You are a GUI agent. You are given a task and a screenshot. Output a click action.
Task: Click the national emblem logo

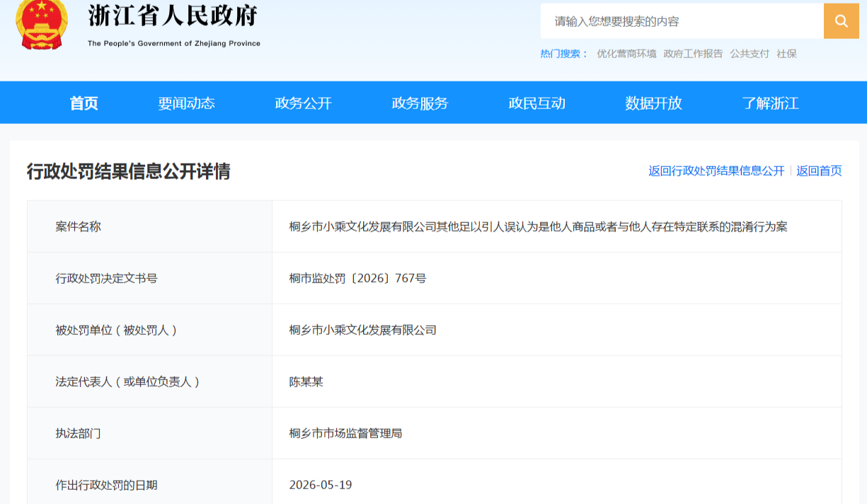42,25
